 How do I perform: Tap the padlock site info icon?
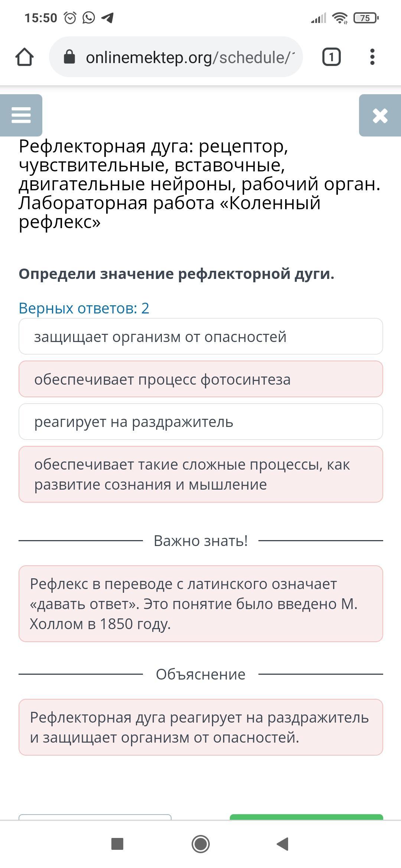[x=69, y=57]
